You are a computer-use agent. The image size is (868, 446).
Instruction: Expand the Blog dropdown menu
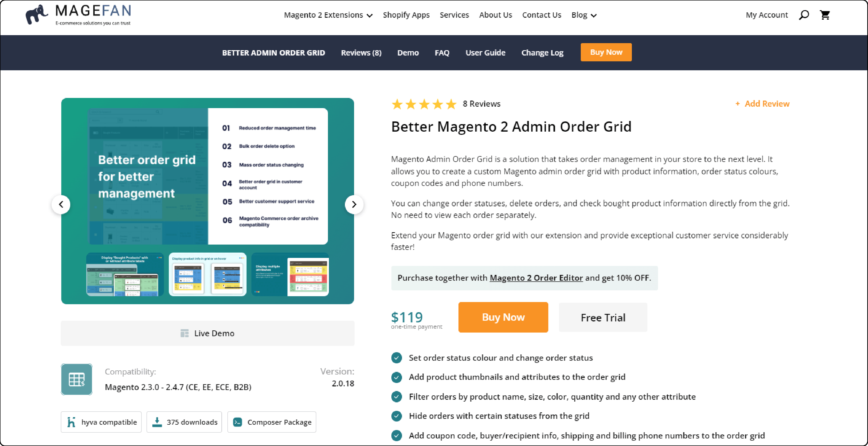point(584,15)
